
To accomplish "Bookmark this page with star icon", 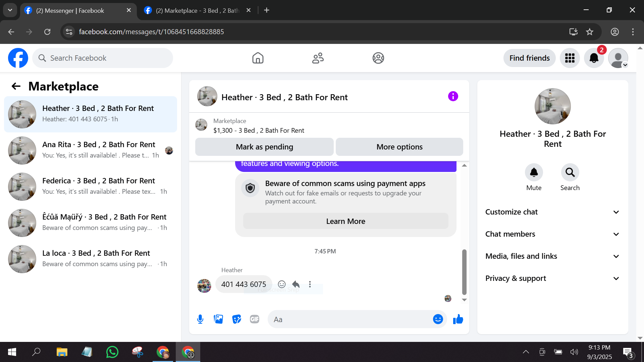I will click(589, 32).
